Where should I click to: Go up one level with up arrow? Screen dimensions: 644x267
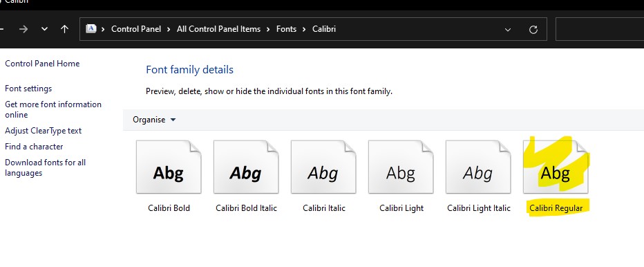tap(64, 29)
